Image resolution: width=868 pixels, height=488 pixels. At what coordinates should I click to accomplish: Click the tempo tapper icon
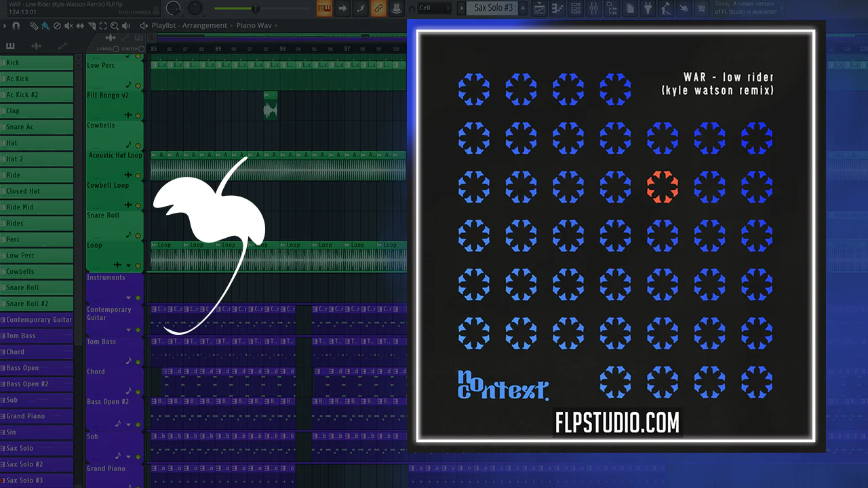[x=666, y=8]
